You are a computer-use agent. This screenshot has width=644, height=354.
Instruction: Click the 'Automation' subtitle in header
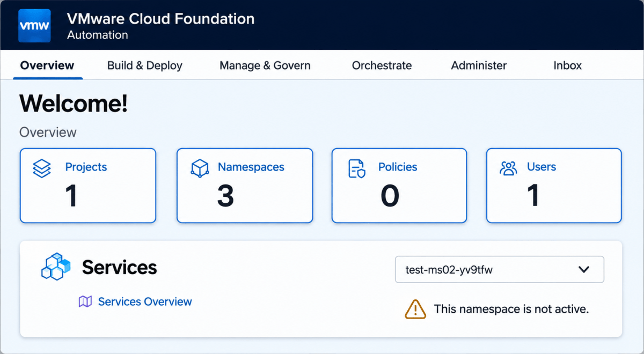coord(98,35)
